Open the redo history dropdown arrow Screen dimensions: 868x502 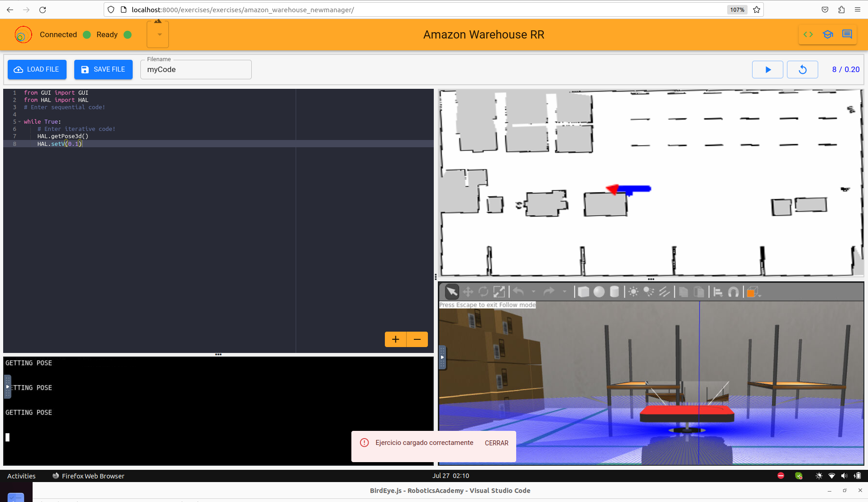click(564, 292)
